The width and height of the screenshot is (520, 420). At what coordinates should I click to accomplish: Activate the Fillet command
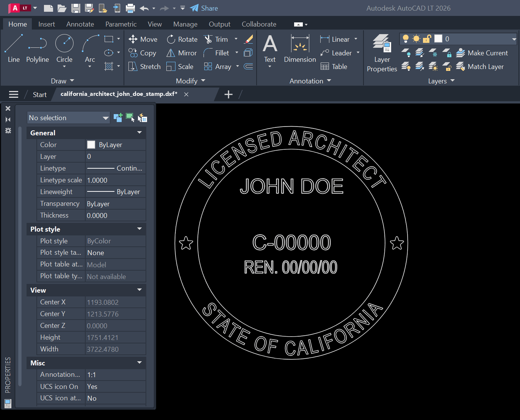(x=216, y=53)
